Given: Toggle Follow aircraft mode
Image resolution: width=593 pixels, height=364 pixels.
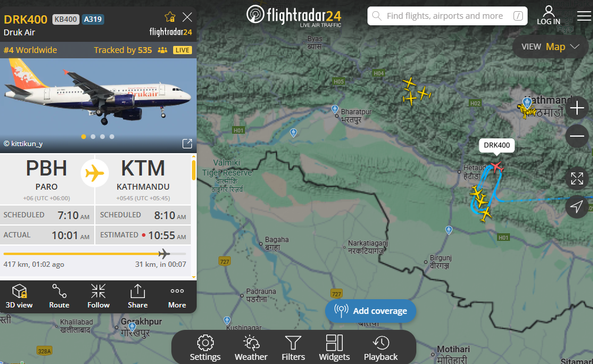Looking at the screenshot, I should click(98, 296).
